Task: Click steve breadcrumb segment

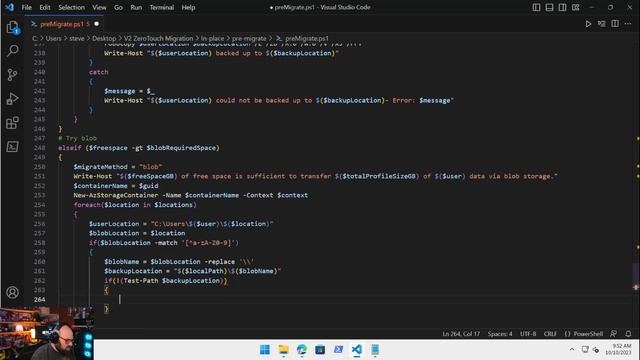Action: (x=77, y=38)
